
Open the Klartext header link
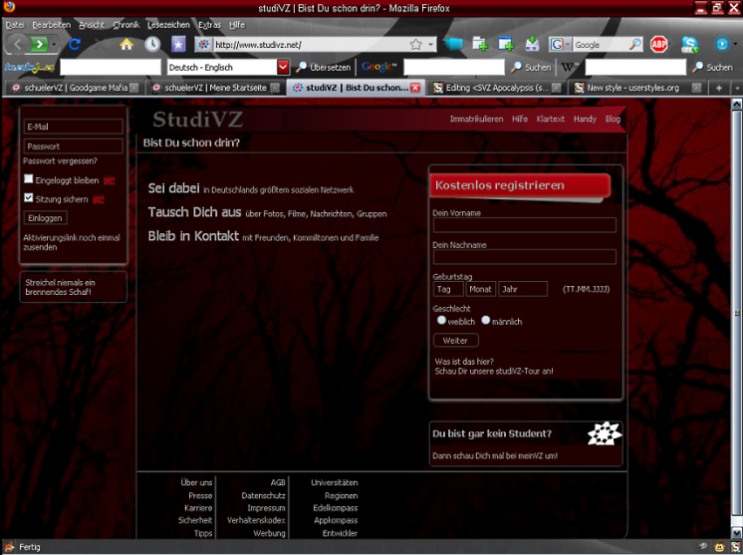[x=550, y=119]
